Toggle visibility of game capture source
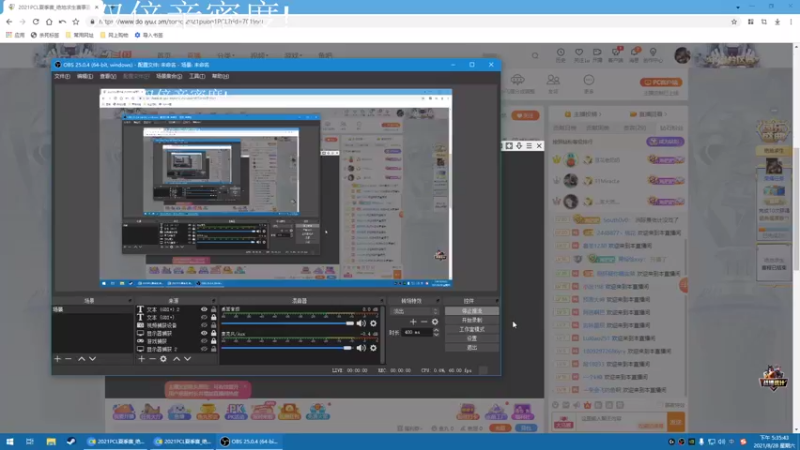800x450 pixels. (x=204, y=341)
